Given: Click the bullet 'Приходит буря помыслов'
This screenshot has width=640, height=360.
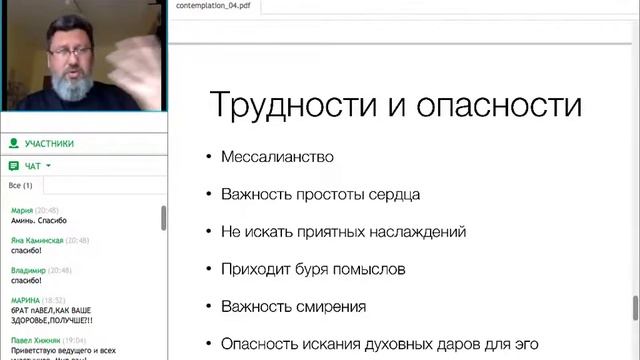Looking at the screenshot, I should coord(313,269).
